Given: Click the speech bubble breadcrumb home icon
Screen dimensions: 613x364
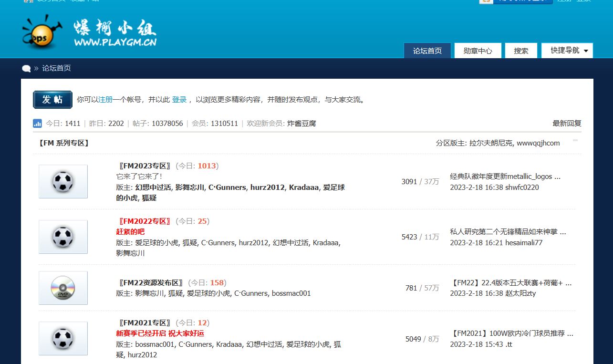Looking at the screenshot, I should pyautogui.click(x=26, y=68).
